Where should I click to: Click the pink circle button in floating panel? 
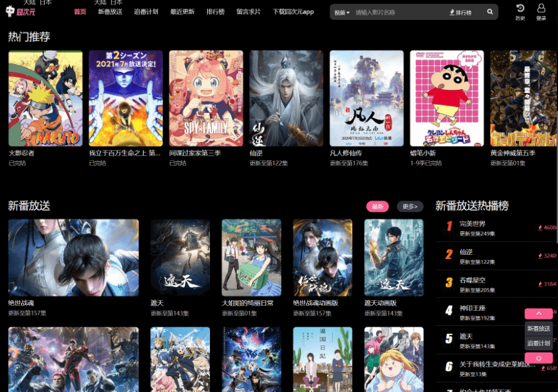pyautogui.click(x=538, y=358)
